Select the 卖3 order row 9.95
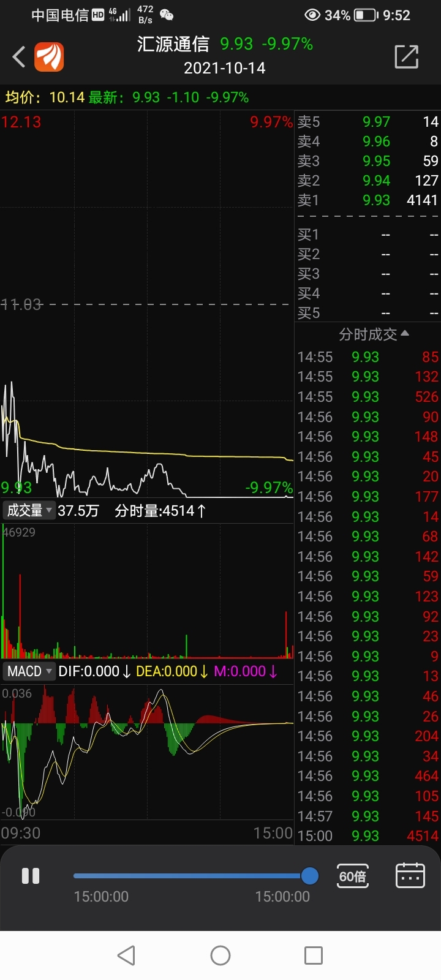Image resolution: width=441 pixels, height=980 pixels. click(367, 161)
